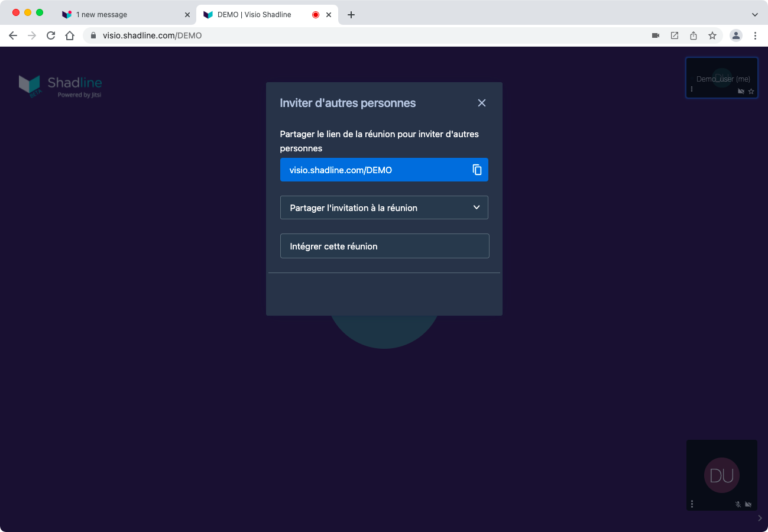The image size is (768, 532).
Task: Collapse filmstrip with the bottom-right chevron
Action: pyautogui.click(x=760, y=518)
